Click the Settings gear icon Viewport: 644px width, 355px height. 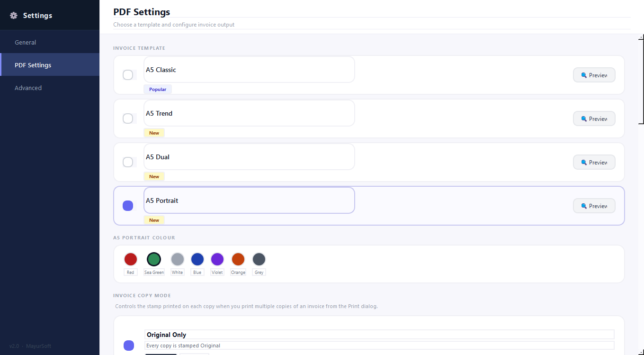[x=14, y=16]
